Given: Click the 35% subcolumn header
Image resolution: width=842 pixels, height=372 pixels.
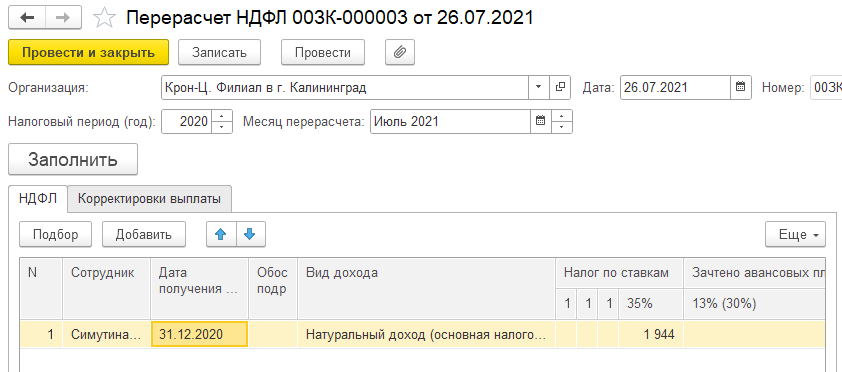Looking at the screenshot, I should tap(651, 304).
